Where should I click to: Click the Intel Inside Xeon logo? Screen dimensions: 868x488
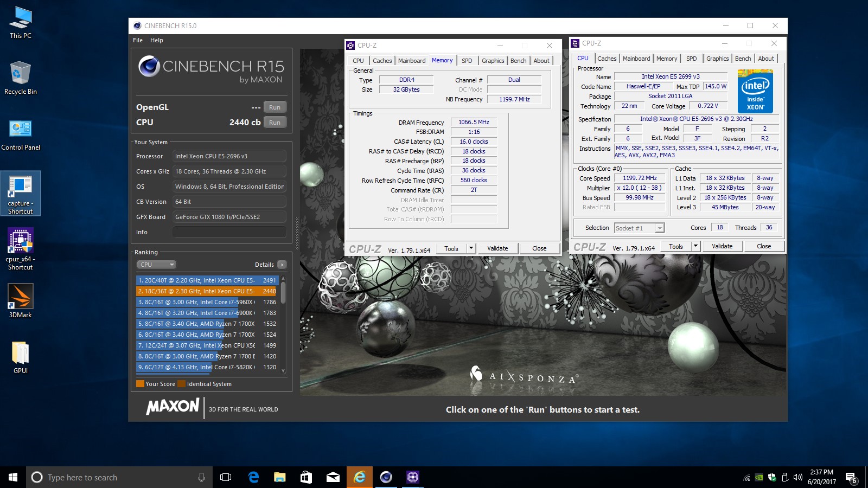(755, 91)
